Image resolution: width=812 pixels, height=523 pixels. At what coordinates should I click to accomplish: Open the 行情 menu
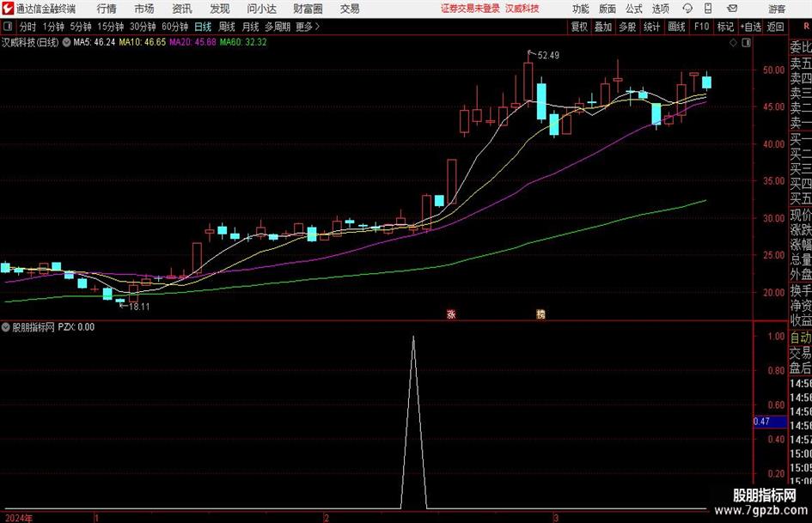(107, 9)
